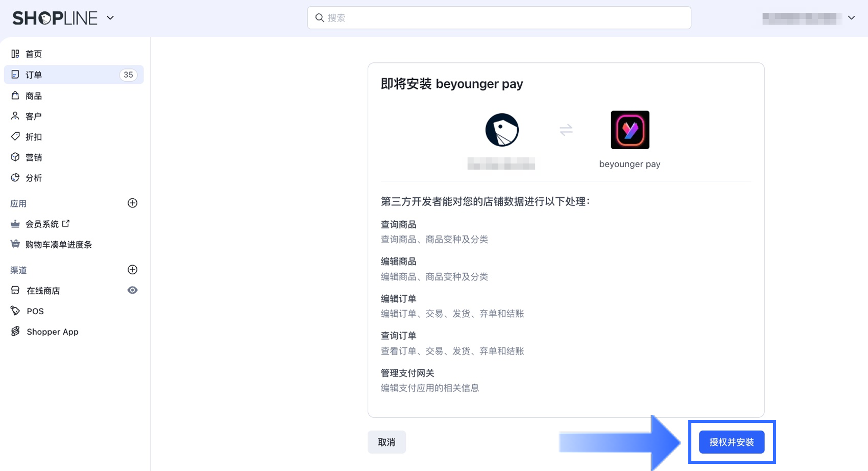The height and width of the screenshot is (471, 868).
Task: Click the 首页 home icon
Action: click(x=15, y=54)
